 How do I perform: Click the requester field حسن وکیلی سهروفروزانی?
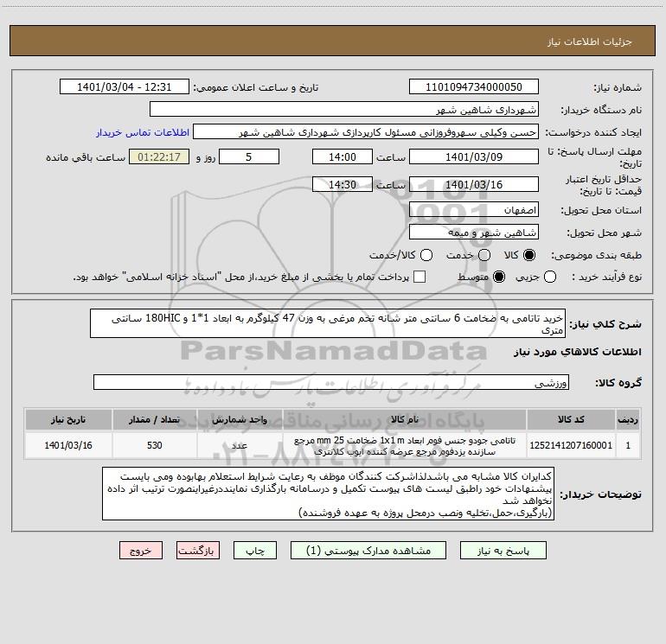(x=366, y=132)
